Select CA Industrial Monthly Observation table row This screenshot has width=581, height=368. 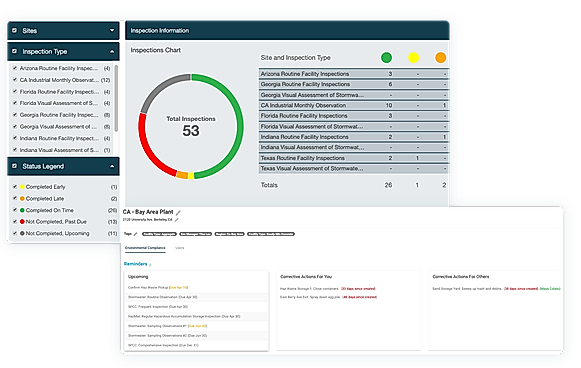(353, 105)
